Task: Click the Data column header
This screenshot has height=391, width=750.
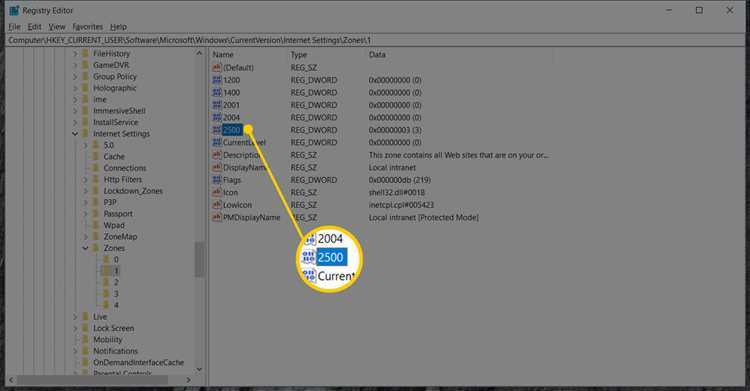Action: [377, 55]
